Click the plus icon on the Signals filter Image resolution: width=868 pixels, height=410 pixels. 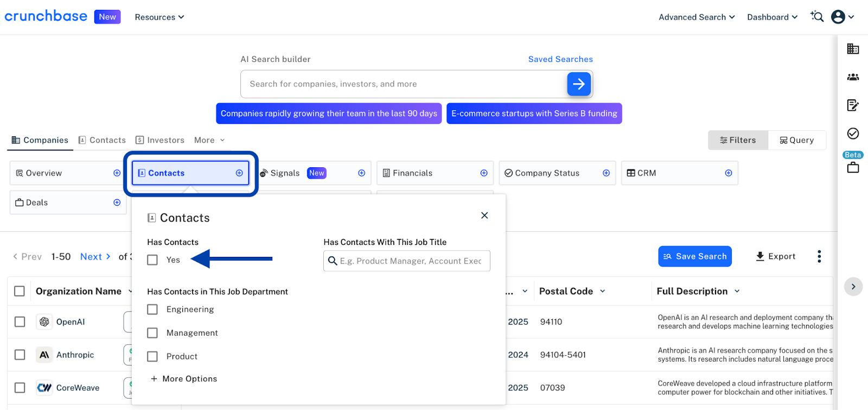tap(361, 173)
